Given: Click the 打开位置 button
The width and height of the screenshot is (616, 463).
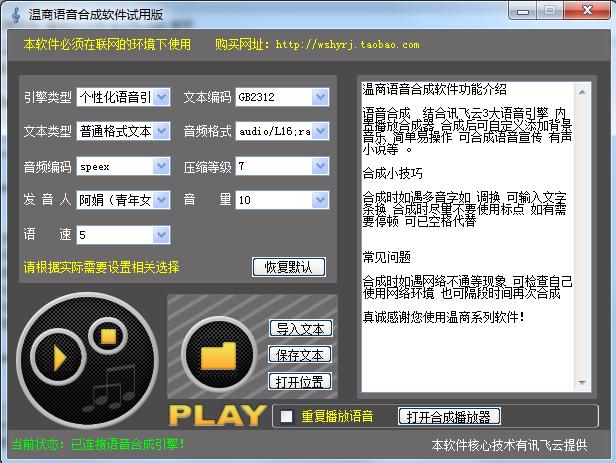Looking at the screenshot, I should (299, 381).
